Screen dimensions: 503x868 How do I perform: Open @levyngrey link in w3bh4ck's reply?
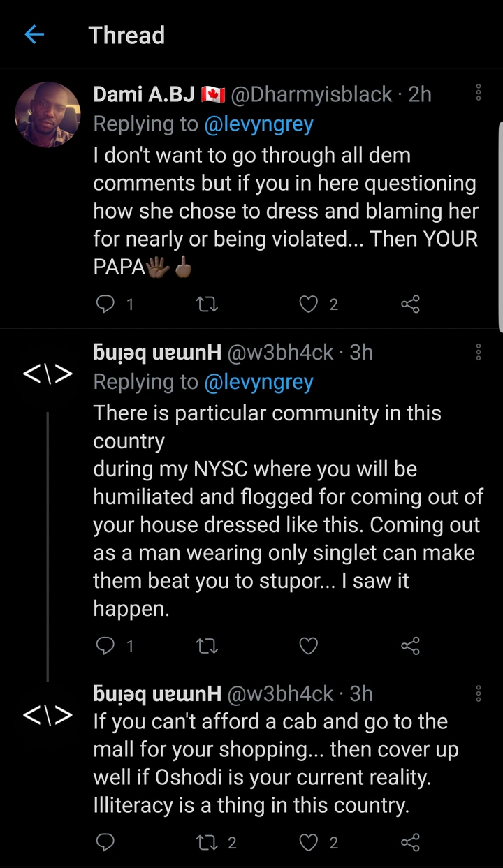258,382
